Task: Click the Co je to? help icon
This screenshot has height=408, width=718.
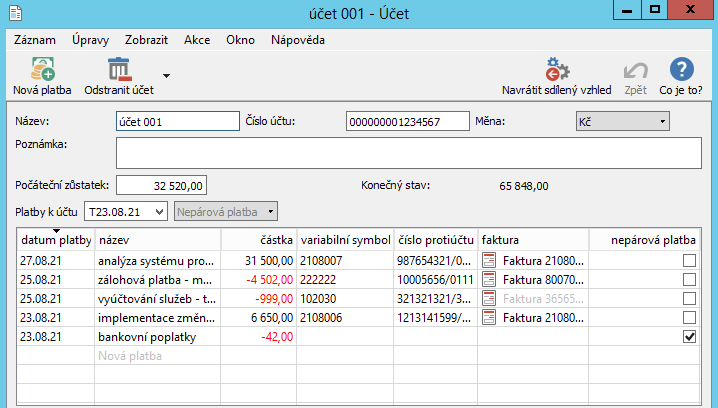Action: [x=681, y=69]
